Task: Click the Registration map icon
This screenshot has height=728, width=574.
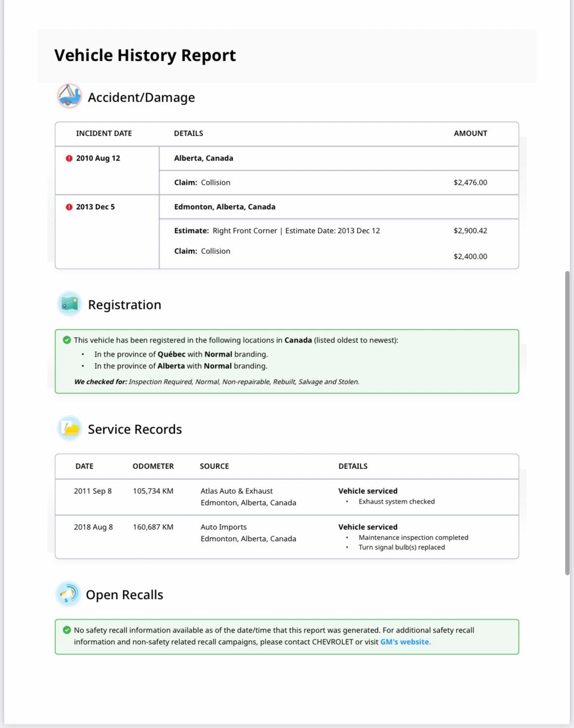Action: coord(70,304)
